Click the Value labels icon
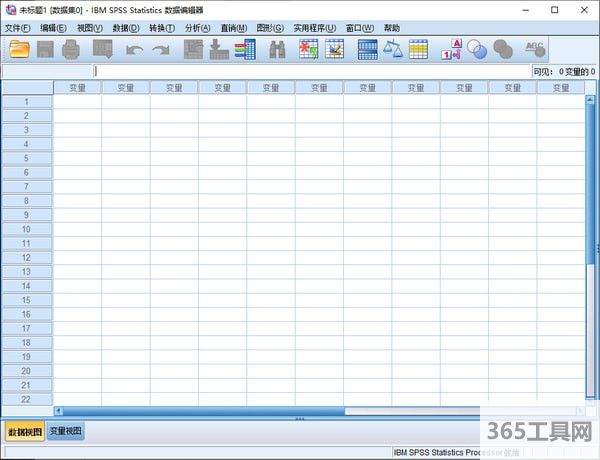 pos(450,49)
